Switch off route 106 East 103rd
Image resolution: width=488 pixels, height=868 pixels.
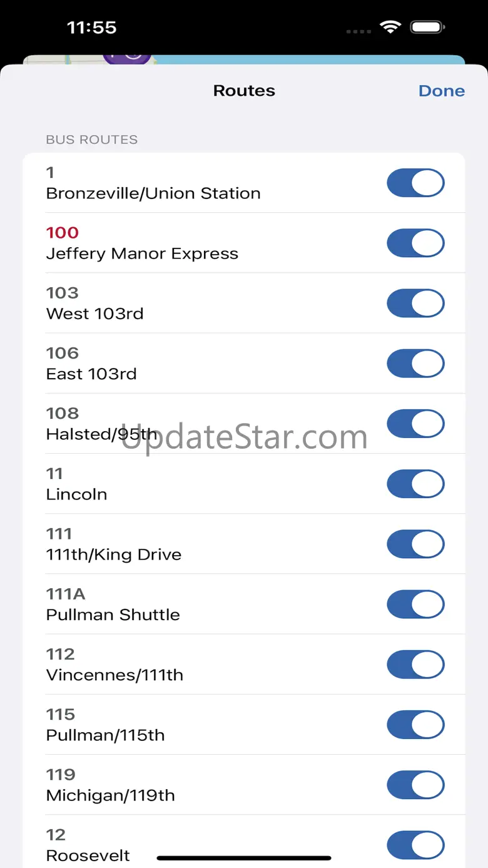415,364
